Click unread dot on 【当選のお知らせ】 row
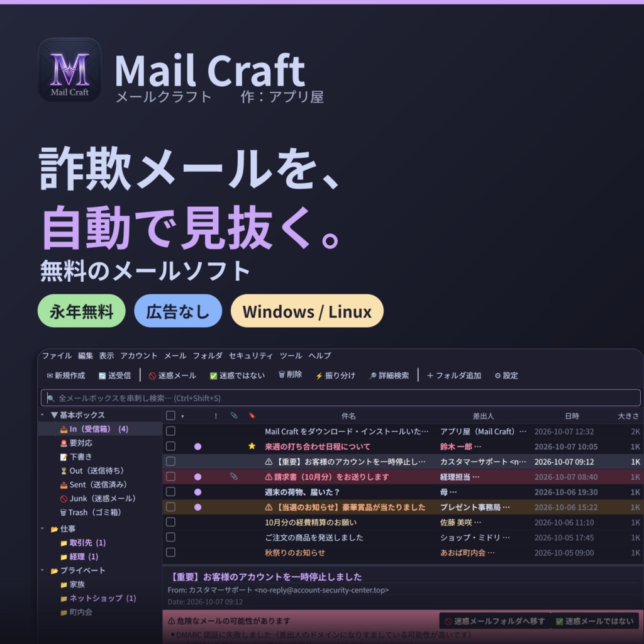This screenshot has width=644, height=644. tap(197, 508)
